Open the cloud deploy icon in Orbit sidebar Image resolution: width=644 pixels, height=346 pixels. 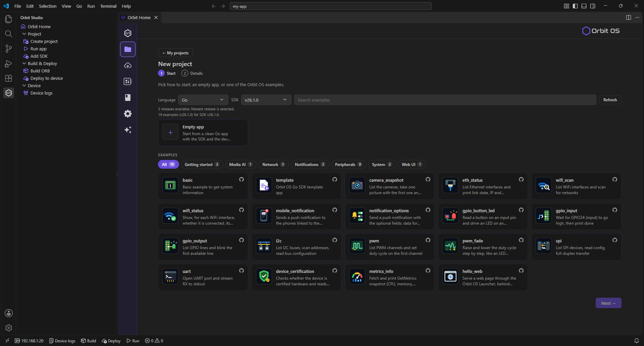point(128,65)
